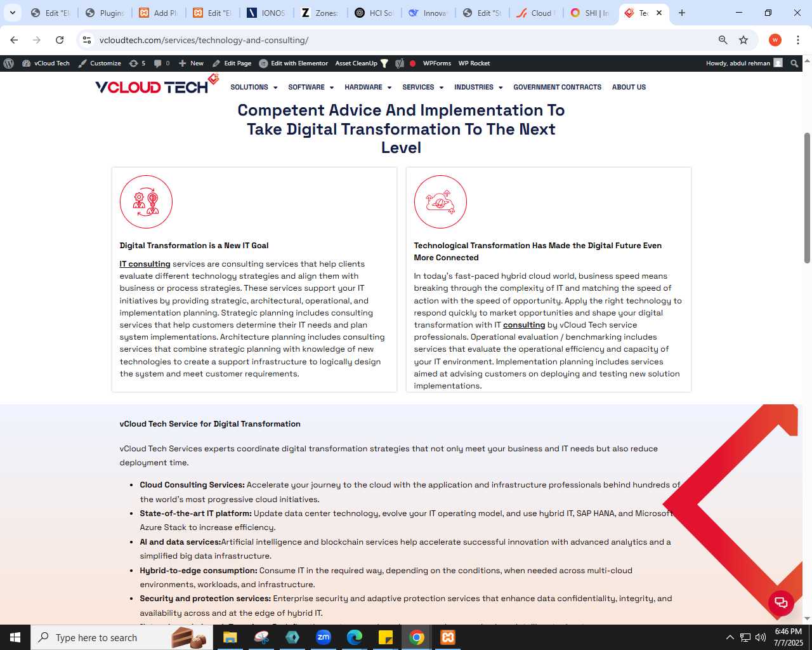Open the live chat bubble button
Image resolution: width=812 pixels, height=650 pixels.
781,602
